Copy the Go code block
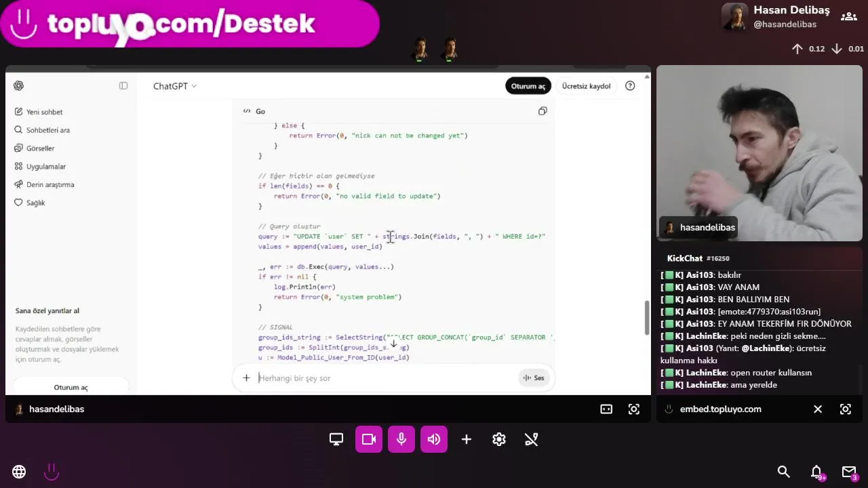This screenshot has height=488, width=868. pyautogui.click(x=542, y=111)
